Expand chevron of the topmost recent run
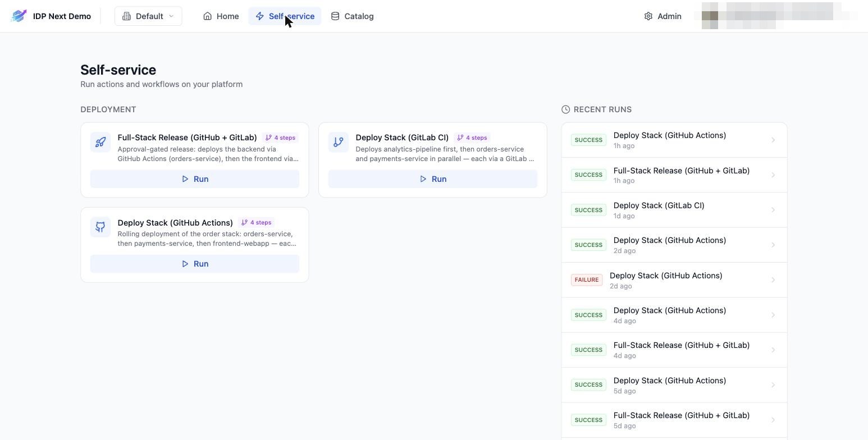Viewport: 868px width, 440px height. [x=773, y=140]
